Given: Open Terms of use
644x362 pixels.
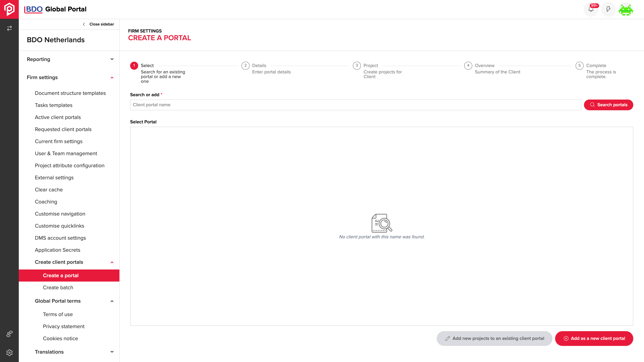Looking at the screenshot, I should pyautogui.click(x=58, y=314).
